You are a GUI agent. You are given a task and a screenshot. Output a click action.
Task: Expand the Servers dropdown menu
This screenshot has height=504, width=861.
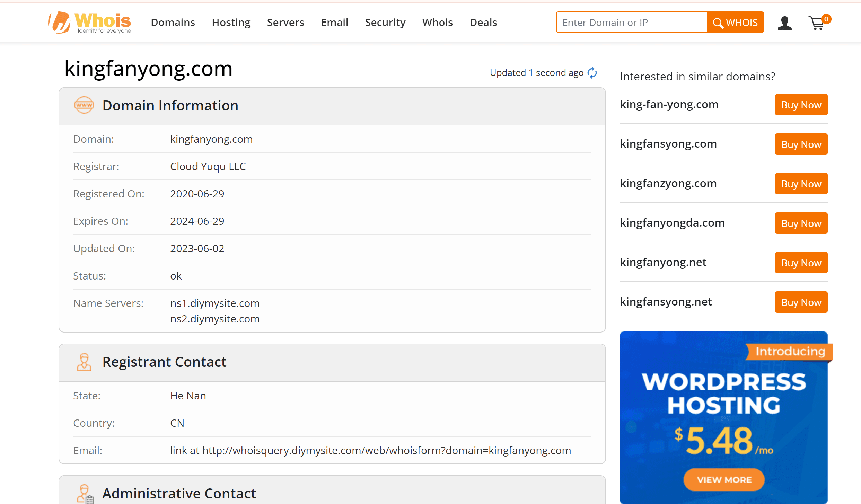pos(285,22)
